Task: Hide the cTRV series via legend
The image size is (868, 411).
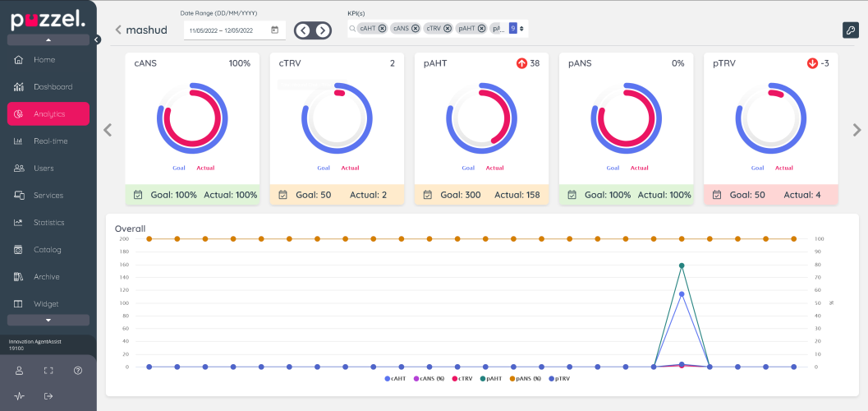Action: (x=461, y=378)
